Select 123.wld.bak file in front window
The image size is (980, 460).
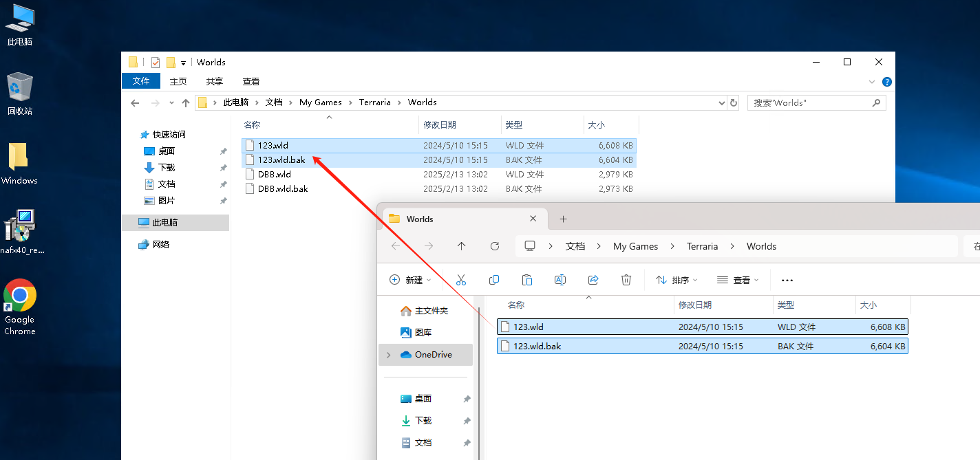[703, 346]
